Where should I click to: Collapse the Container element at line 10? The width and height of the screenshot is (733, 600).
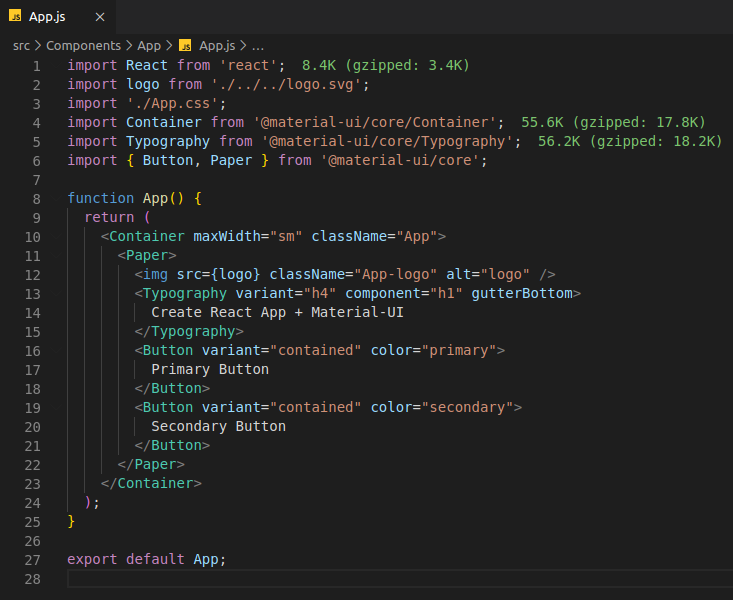coord(57,237)
